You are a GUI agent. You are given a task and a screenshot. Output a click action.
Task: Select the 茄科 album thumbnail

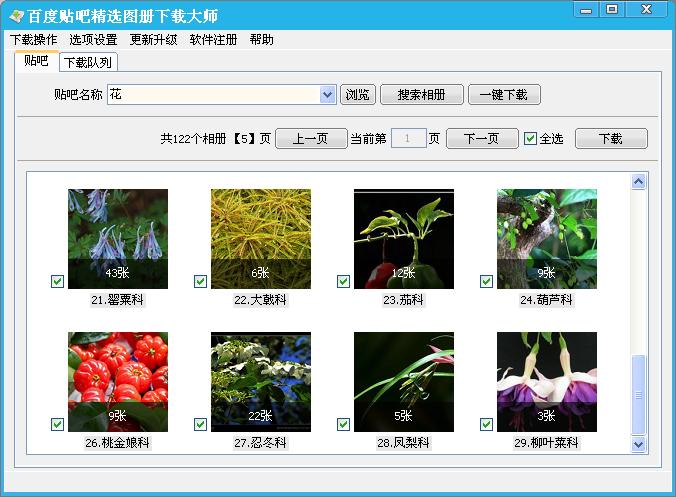pos(404,238)
